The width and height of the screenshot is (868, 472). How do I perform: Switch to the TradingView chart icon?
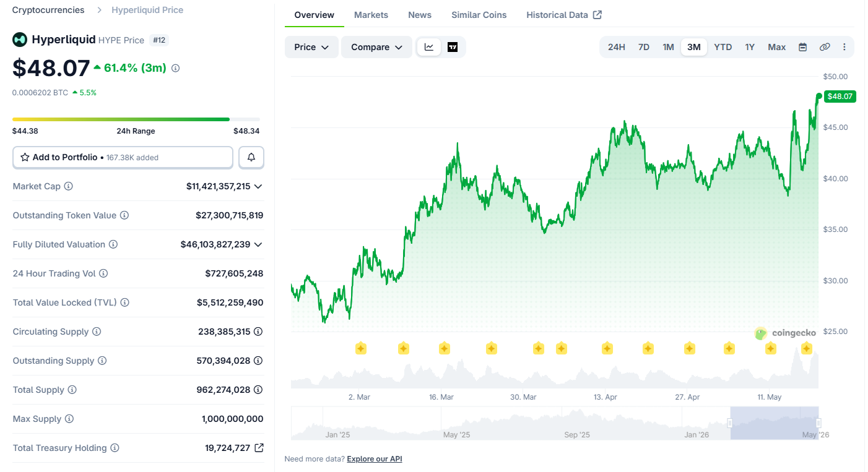tap(453, 47)
